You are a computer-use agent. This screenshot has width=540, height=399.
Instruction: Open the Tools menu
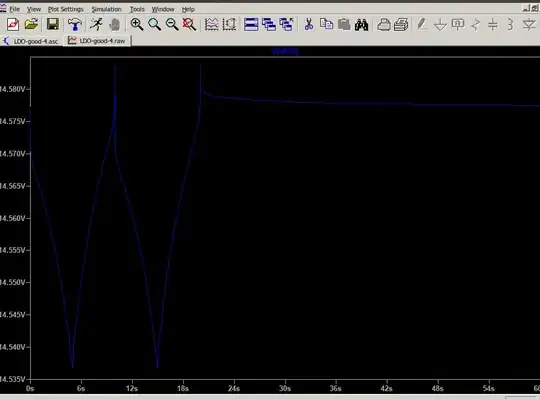click(x=137, y=9)
